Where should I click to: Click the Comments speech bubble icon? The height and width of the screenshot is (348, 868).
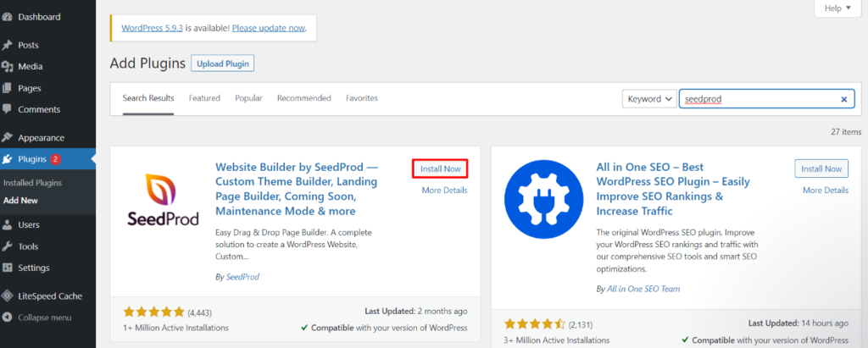pos(7,109)
